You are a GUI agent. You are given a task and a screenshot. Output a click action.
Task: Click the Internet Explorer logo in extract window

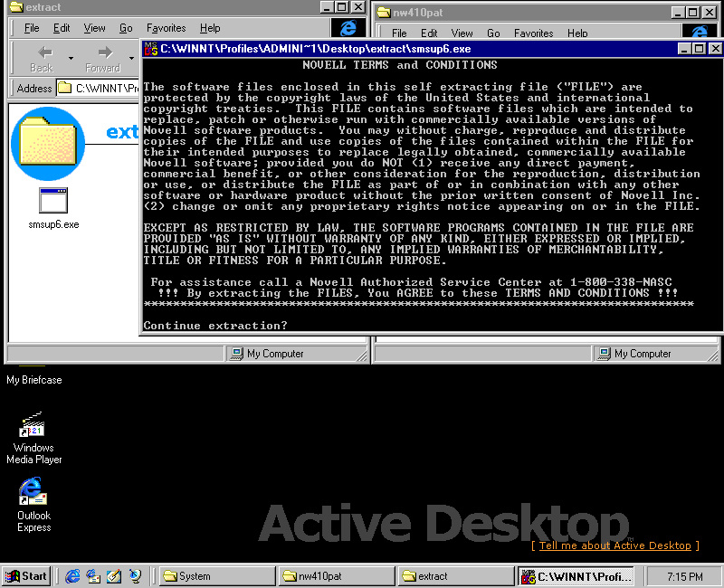(x=348, y=28)
